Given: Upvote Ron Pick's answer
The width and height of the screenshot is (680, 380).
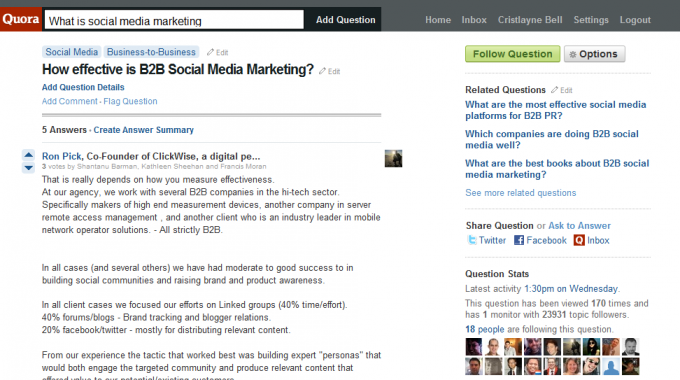Looking at the screenshot, I should coord(29,155).
